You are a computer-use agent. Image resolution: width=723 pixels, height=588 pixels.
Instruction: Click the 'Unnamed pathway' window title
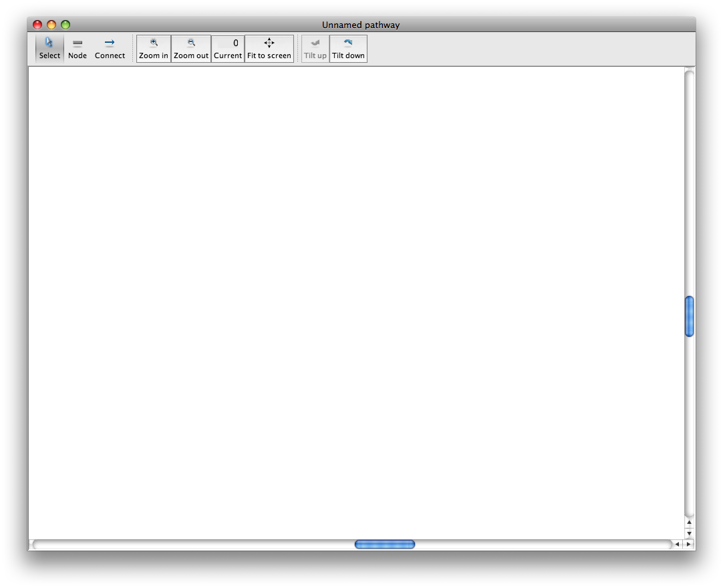coord(361,25)
